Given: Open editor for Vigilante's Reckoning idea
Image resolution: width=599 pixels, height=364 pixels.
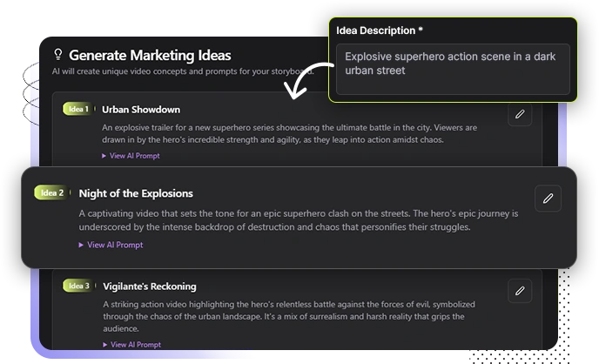Looking at the screenshot, I should (x=520, y=291).
